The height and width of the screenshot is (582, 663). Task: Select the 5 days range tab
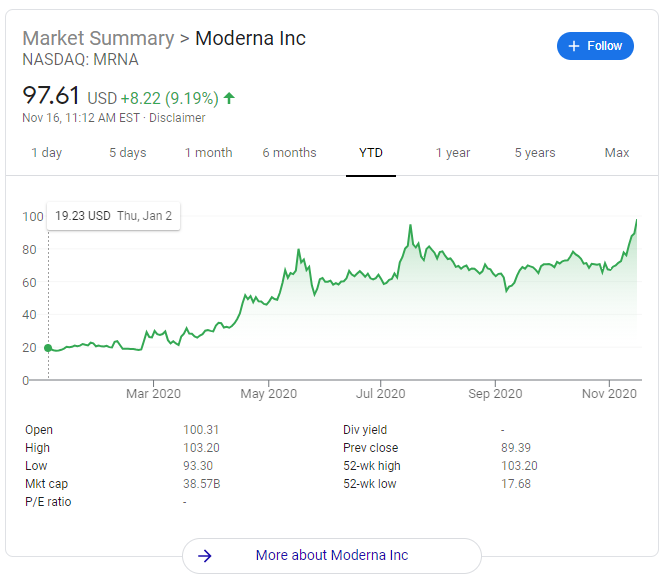[x=128, y=153]
